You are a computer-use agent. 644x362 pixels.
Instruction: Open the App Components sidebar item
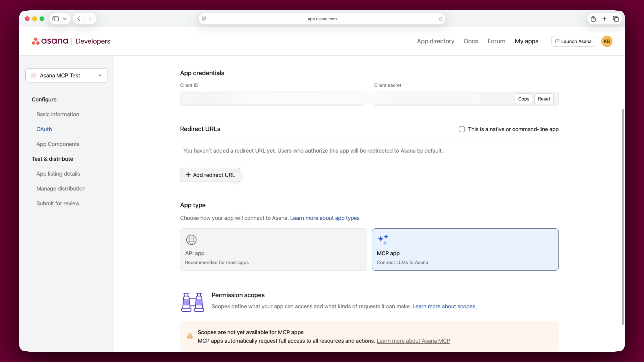point(58,144)
